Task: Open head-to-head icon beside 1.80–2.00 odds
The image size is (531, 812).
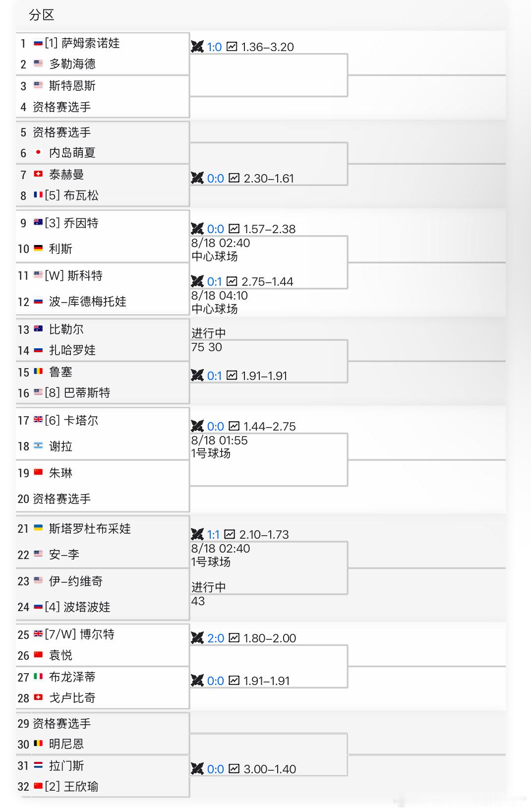Action: click(x=197, y=638)
